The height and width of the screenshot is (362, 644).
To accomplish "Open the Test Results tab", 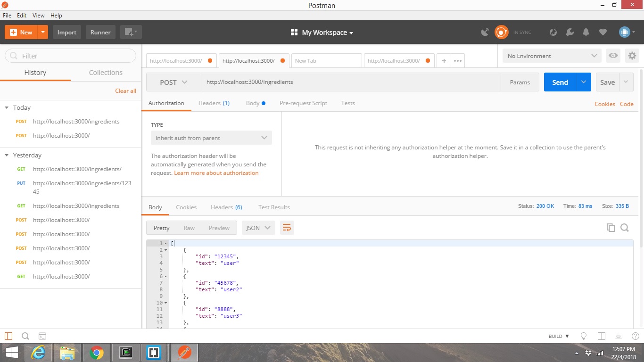I will tap(274, 207).
